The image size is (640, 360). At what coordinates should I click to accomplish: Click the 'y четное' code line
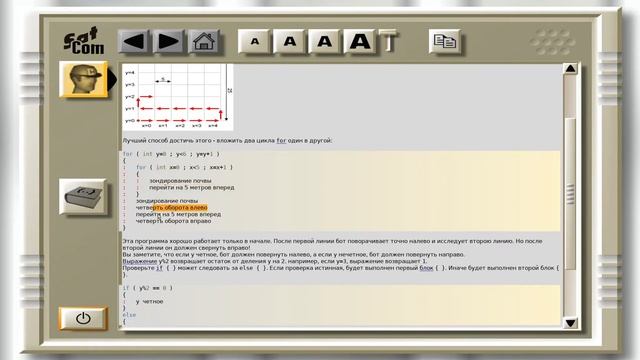(x=149, y=302)
